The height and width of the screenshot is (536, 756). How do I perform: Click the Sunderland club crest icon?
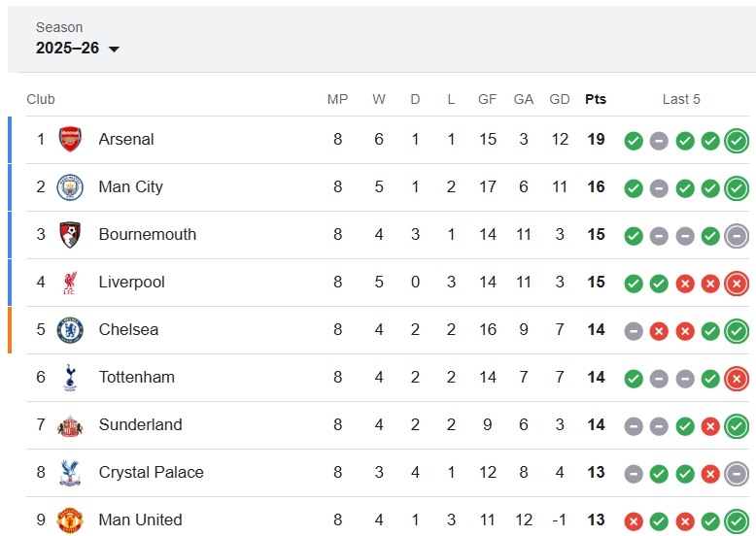click(x=70, y=424)
